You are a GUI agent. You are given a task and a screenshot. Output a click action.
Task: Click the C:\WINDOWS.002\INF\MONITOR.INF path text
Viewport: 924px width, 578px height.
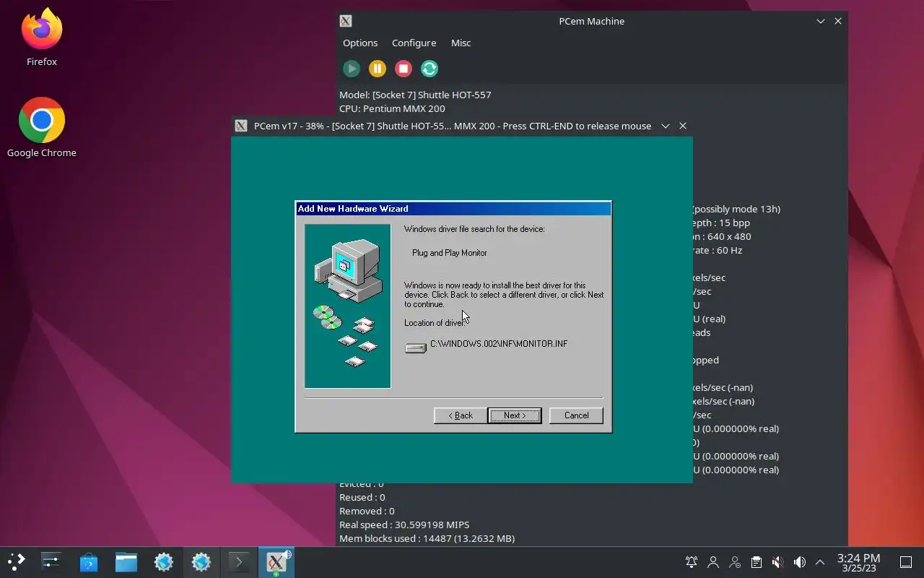(x=499, y=344)
